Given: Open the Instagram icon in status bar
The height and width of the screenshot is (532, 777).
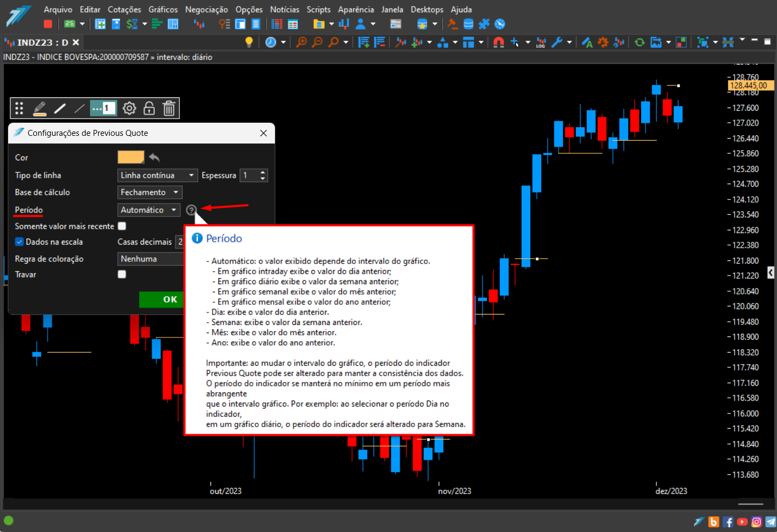Looking at the screenshot, I should click(756, 522).
